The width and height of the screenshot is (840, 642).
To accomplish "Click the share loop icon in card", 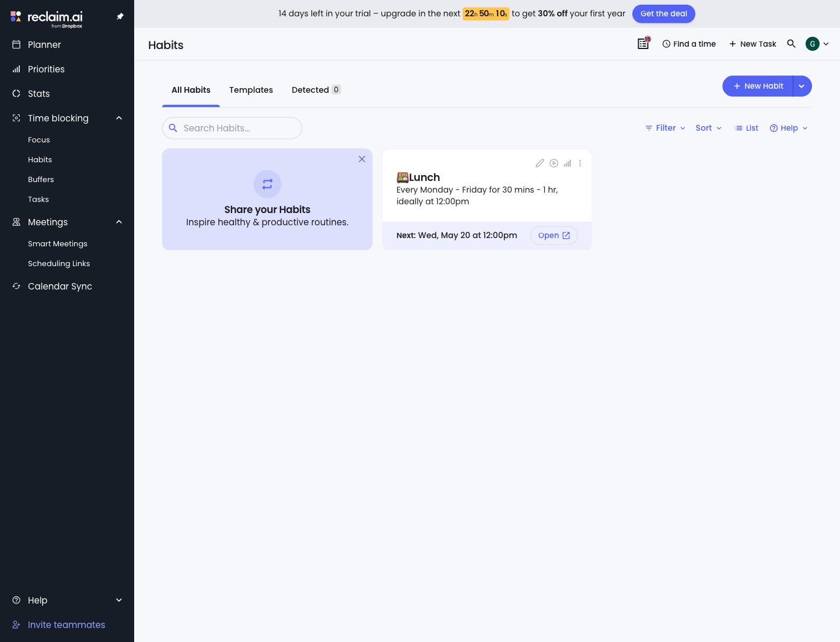I will click(267, 184).
